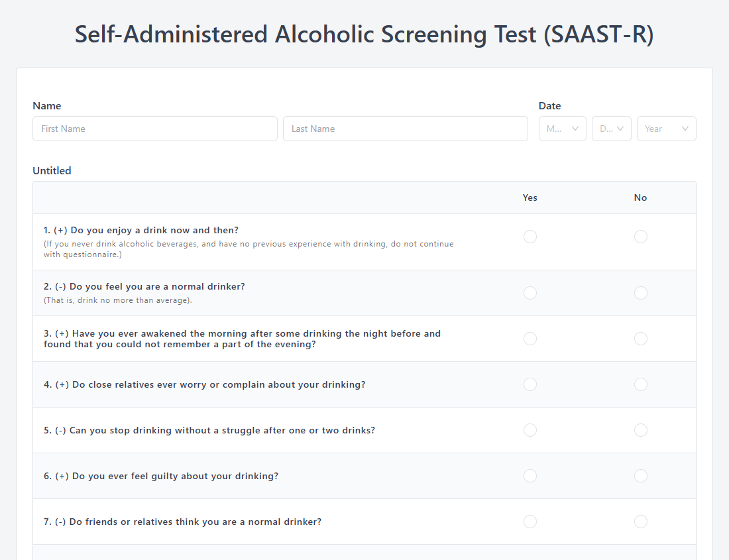Pick Yes for stopping drinking without a struggle
The width and height of the screenshot is (729, 560).
pos(530,430)
